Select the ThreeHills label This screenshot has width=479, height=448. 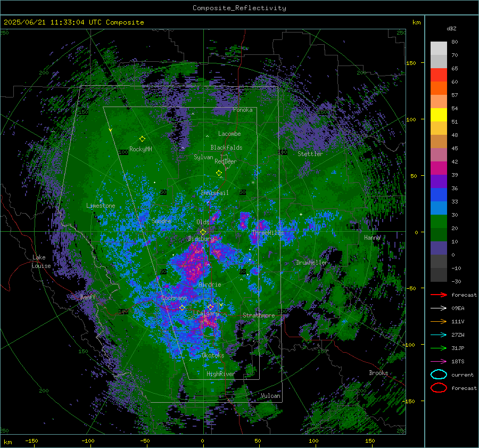(x=268, y=233)
